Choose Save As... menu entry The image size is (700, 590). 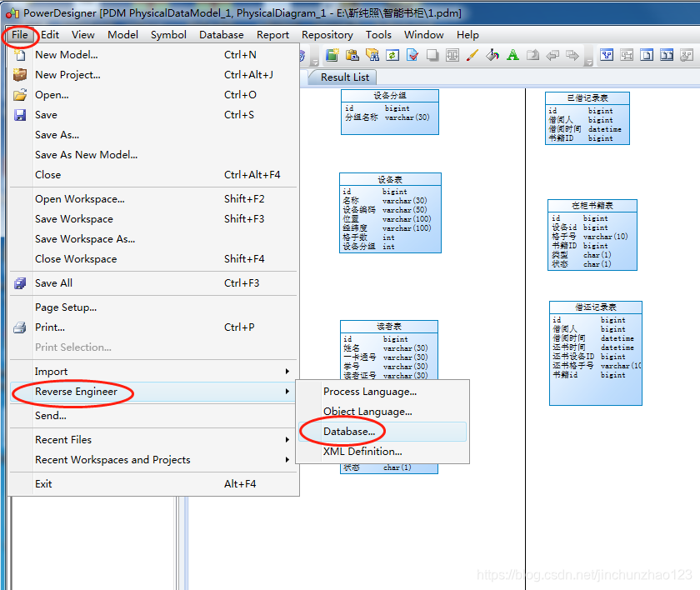tap(152, 135)
